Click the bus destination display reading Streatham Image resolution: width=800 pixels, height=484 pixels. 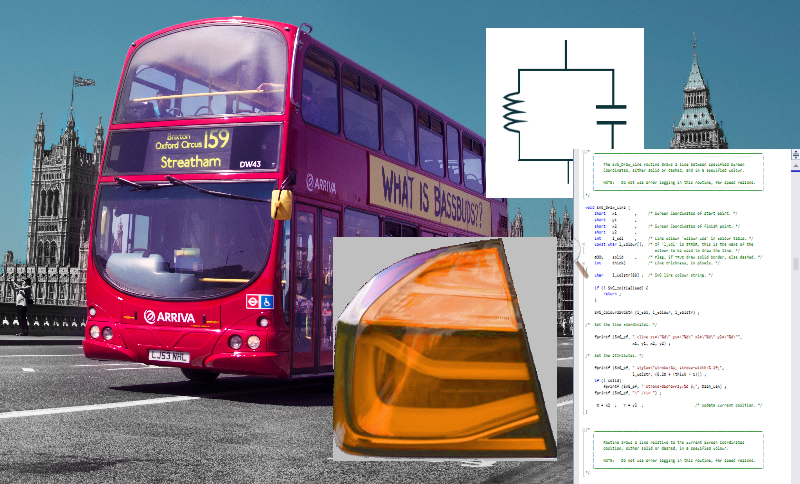[x=193, y=149]
